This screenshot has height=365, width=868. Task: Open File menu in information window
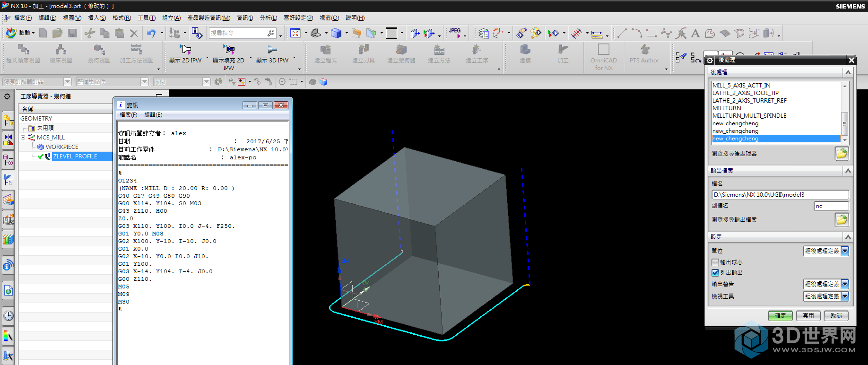(129, 115)
